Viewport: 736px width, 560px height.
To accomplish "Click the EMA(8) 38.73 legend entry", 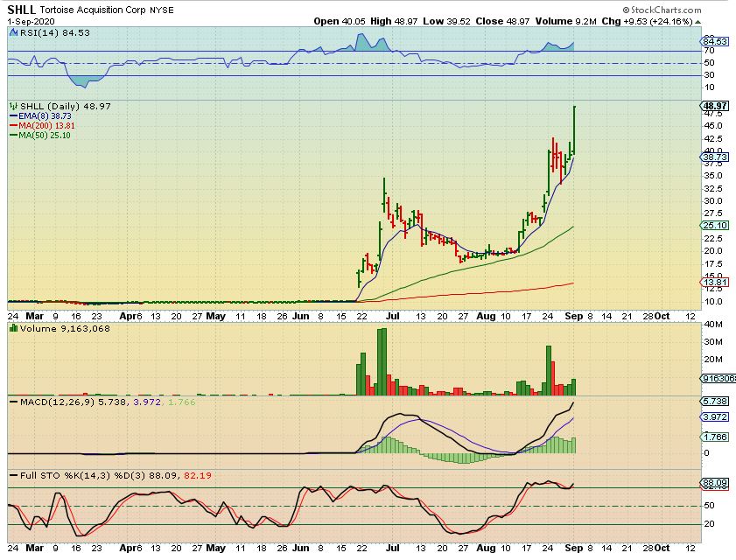I will click(x=40, y=116).
